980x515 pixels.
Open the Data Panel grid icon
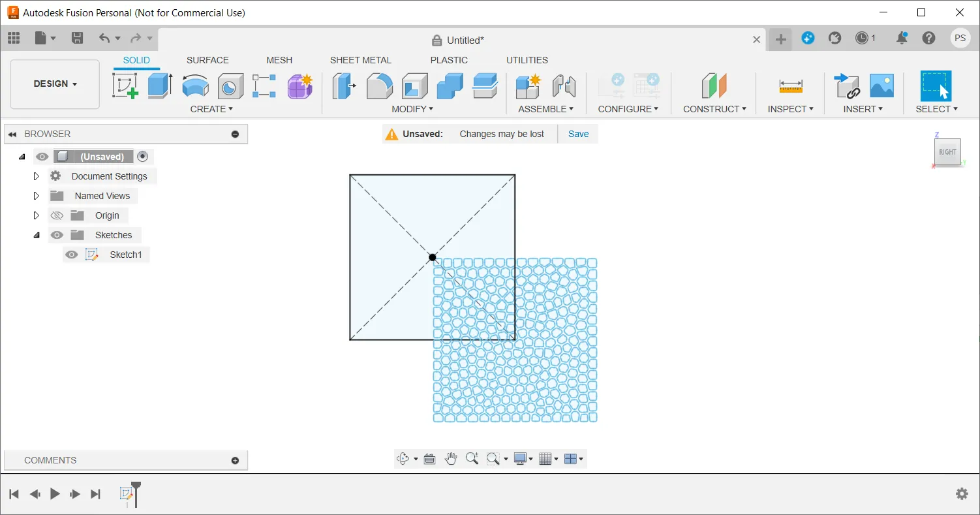click(14, 38)
